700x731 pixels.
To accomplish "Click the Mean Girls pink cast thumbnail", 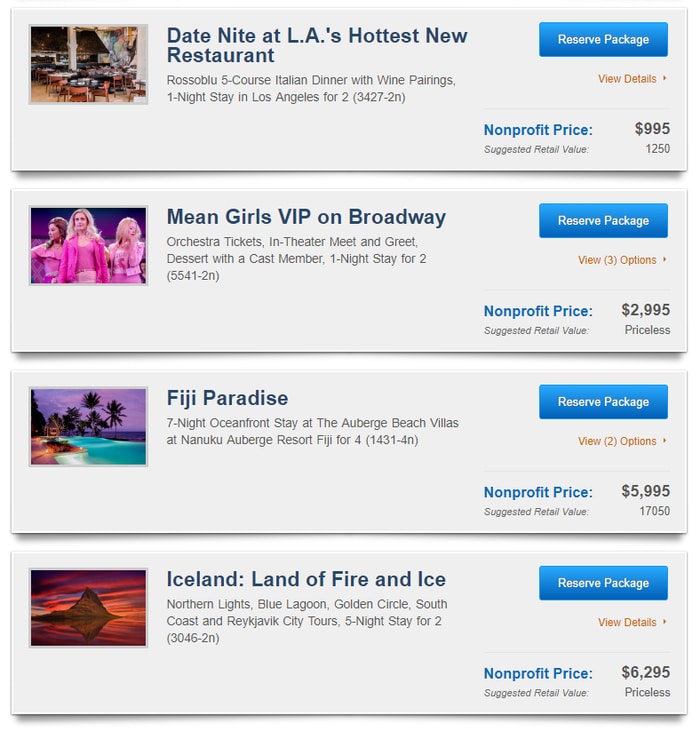I will [x=88, y=246].
